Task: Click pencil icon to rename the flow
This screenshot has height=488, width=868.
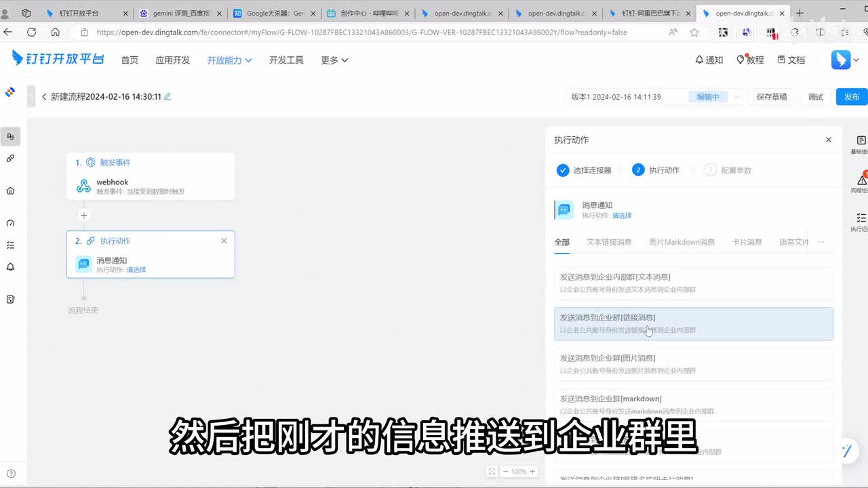Action: pos(167,97)
